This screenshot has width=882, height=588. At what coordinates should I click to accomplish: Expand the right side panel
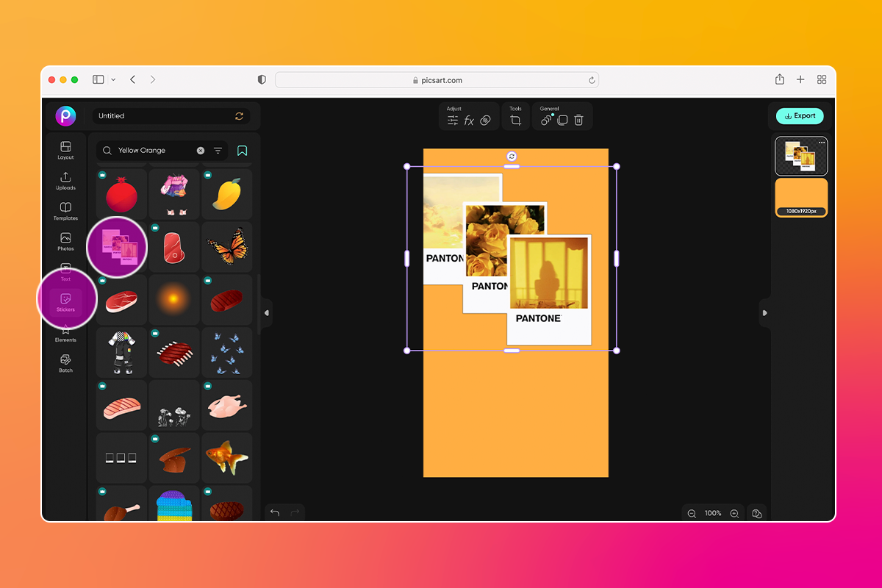[764, 312]
